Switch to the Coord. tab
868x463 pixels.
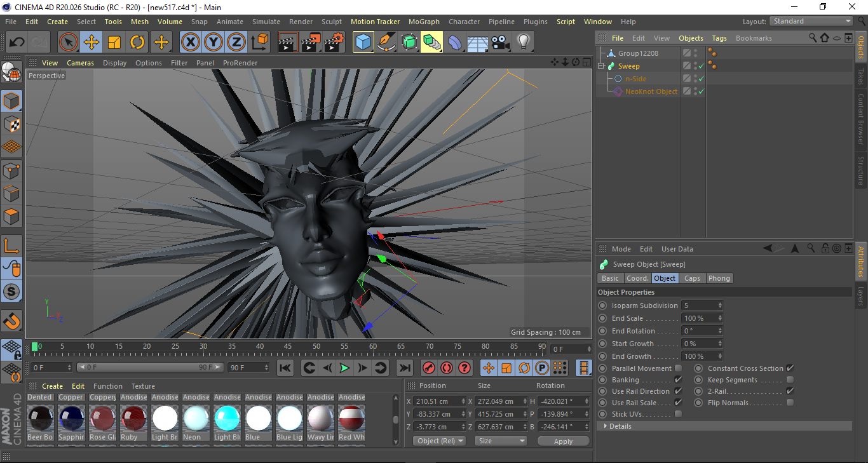[x=637, y=278]
